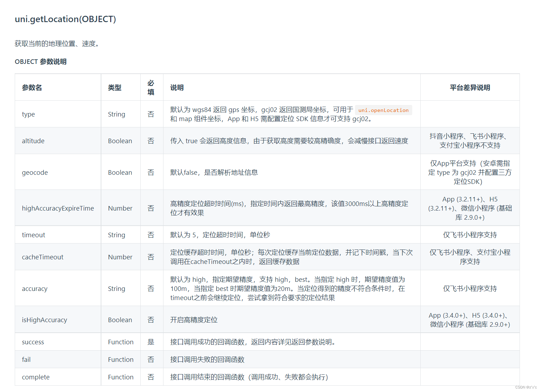Screen dimensions: 542x392
Task: Click the '平台差异说明' column header
Action: 470,88
